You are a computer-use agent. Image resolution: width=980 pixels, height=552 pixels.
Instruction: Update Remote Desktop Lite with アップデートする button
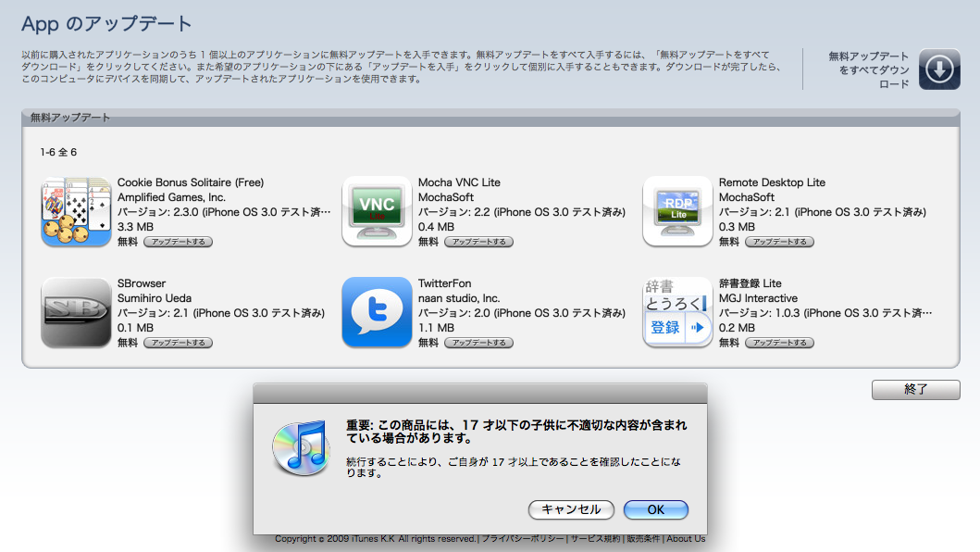(x=779, y=242)
